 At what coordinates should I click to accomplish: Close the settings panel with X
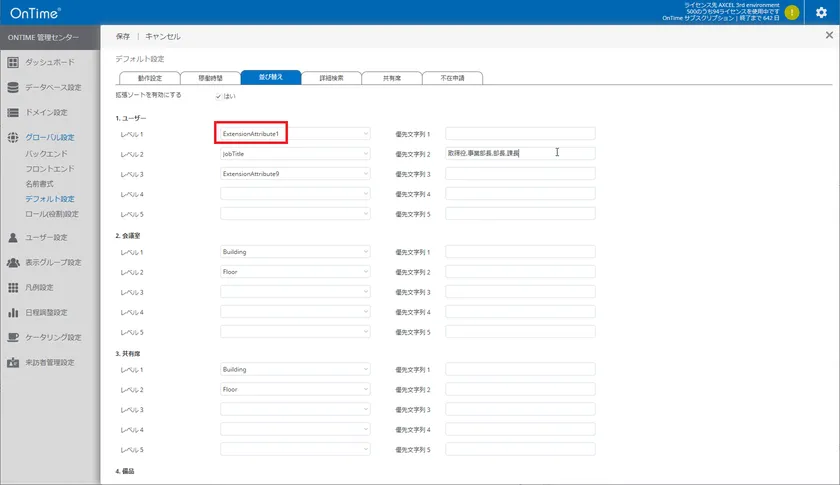pos(829,36)
